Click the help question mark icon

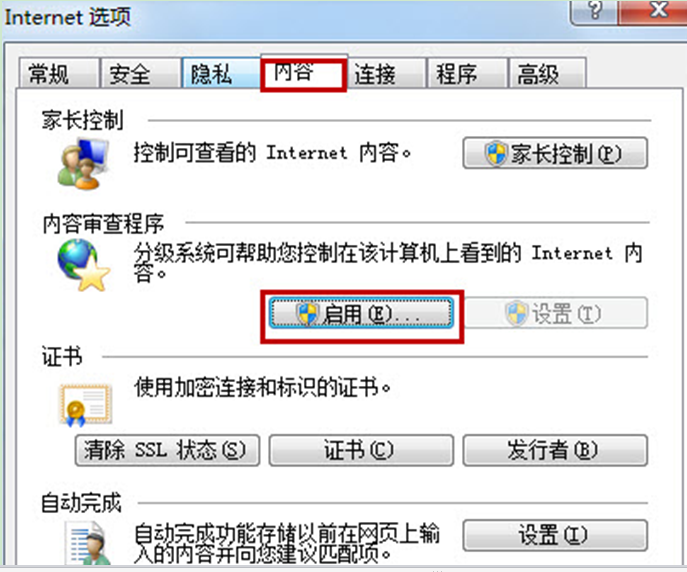pyautogui.click(x=594, y=11)
